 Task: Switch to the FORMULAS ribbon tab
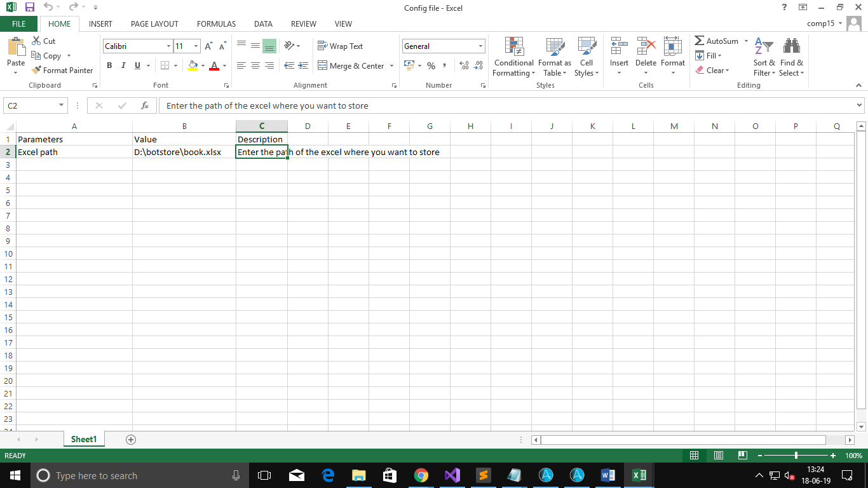coord(216,24)
